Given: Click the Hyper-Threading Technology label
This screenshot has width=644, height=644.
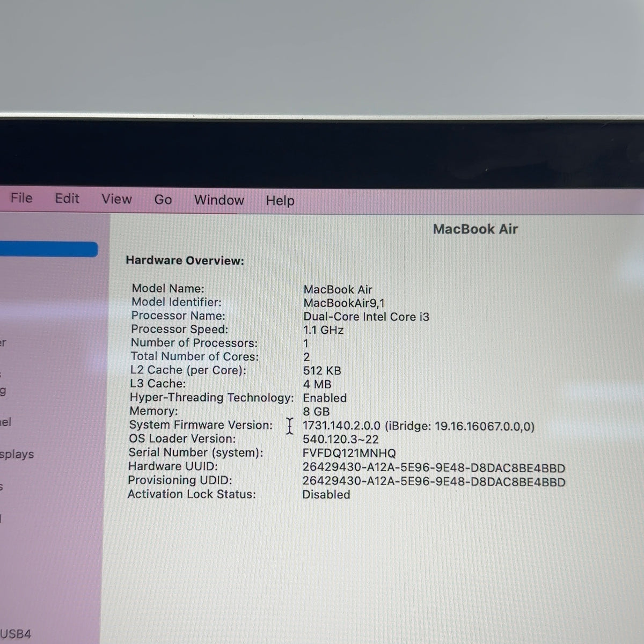Looking at the screenshot, I should pos(211,398).
